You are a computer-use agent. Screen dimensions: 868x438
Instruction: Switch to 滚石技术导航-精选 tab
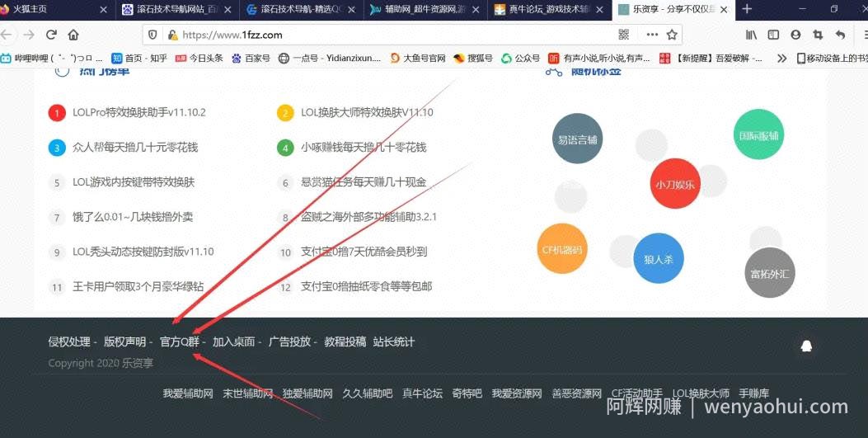point(303,9)
